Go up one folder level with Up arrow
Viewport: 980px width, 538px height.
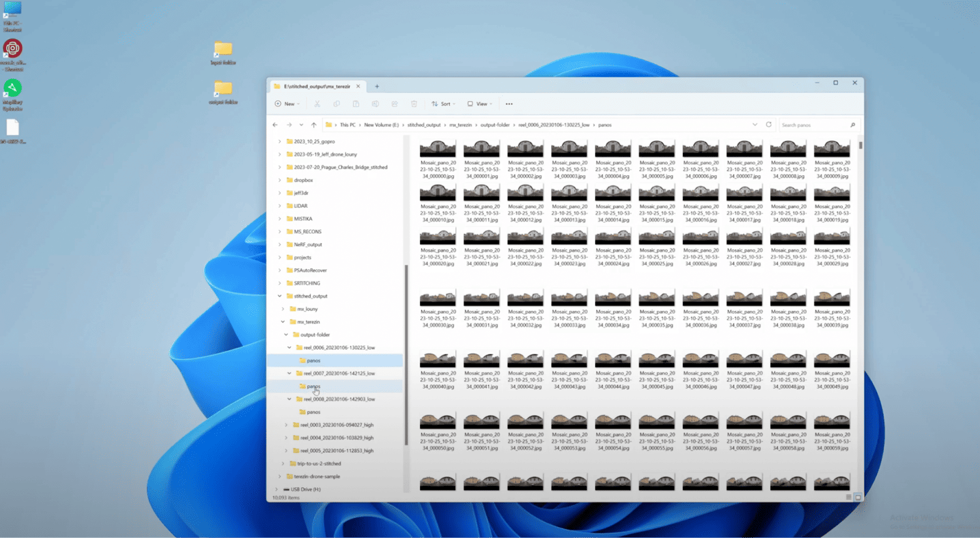coord(314,125)
